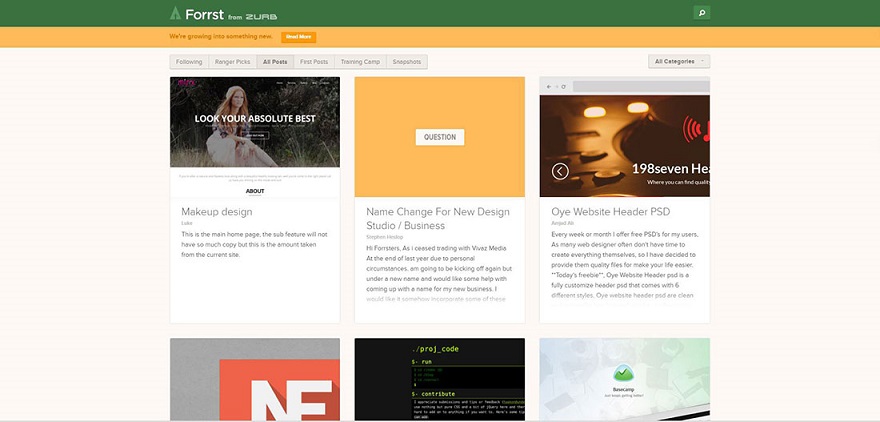Click the left arrow circle on 198seven image
This screenshot has height=422, width=880.
pos(560,171)
